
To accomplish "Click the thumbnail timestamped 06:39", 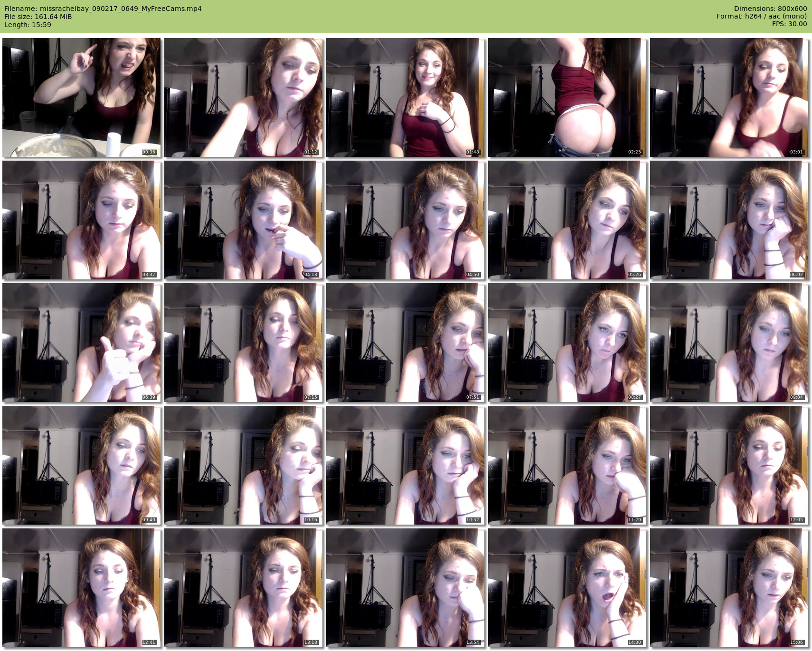I will click(x=82, y=343).
